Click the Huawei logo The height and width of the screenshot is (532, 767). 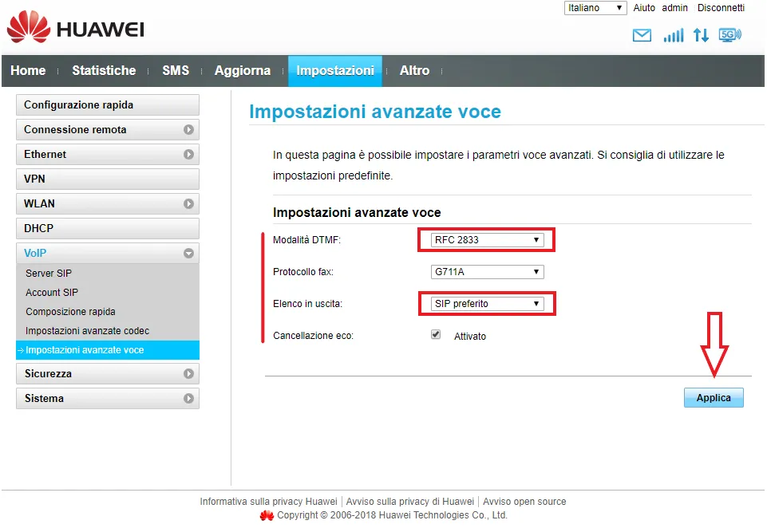76,29
